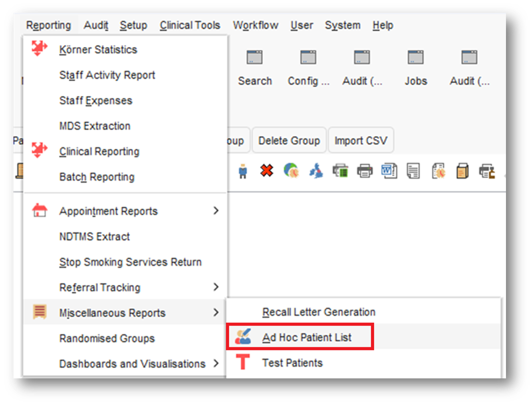Click the Körner Statistics puzzle icon
This screenshot has height=405, width=532.
point(39,48)
